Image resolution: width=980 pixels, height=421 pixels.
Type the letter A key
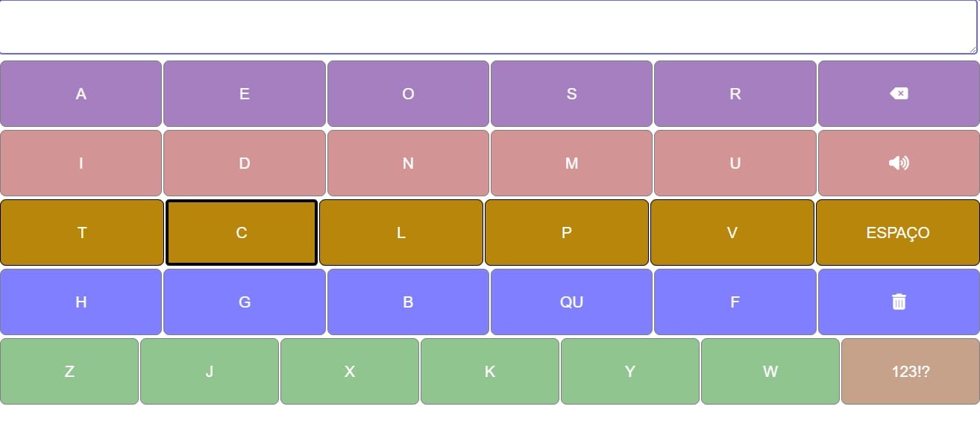click(81, 93)
